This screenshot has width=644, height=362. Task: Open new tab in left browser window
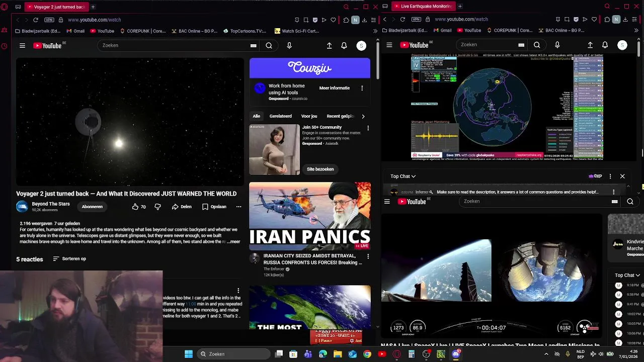[x=93, y=7]
